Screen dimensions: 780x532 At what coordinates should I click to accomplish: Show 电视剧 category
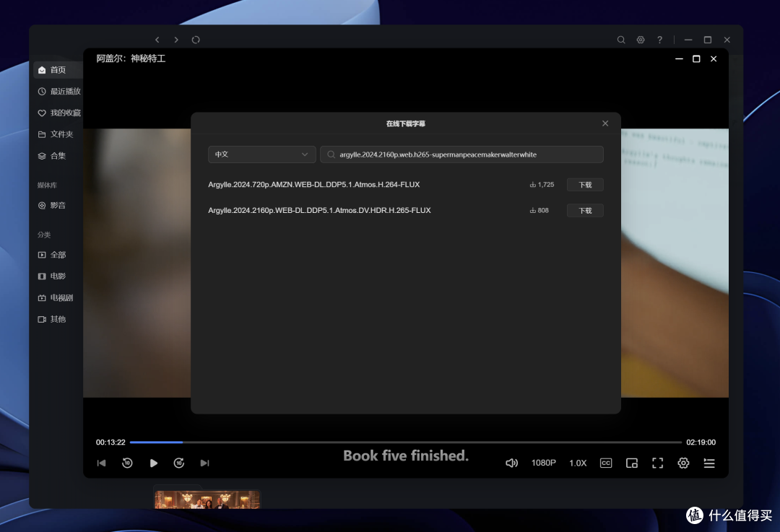coord(56,298)
